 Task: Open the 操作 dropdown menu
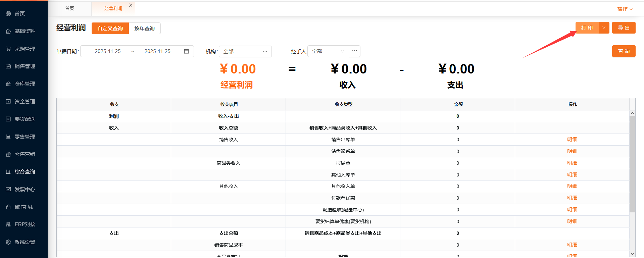click(x=625, y=9)
